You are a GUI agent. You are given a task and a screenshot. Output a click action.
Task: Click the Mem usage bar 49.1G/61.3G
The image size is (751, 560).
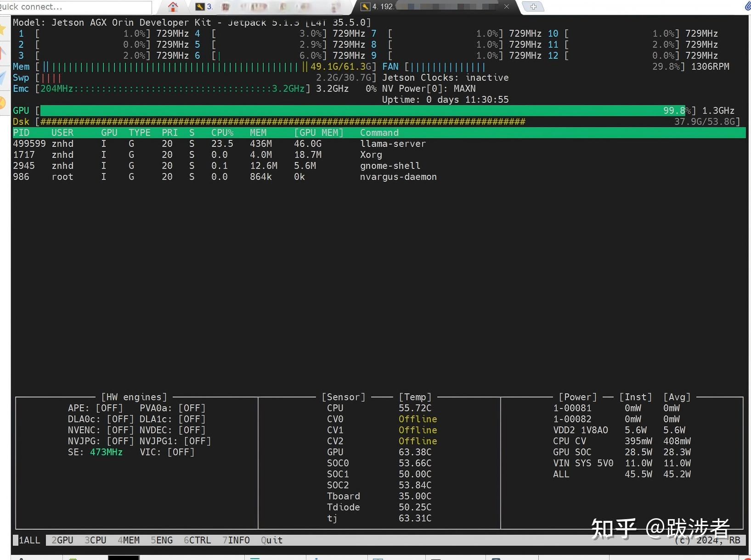[206, 67]
